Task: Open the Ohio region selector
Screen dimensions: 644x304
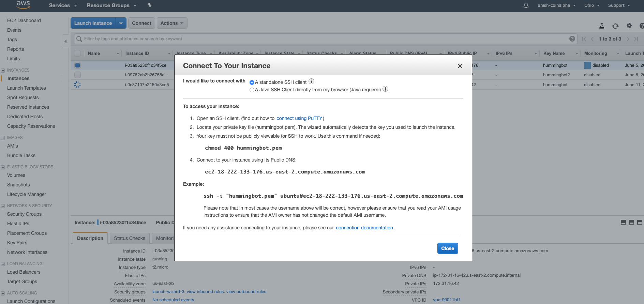Action: (592, 5)
